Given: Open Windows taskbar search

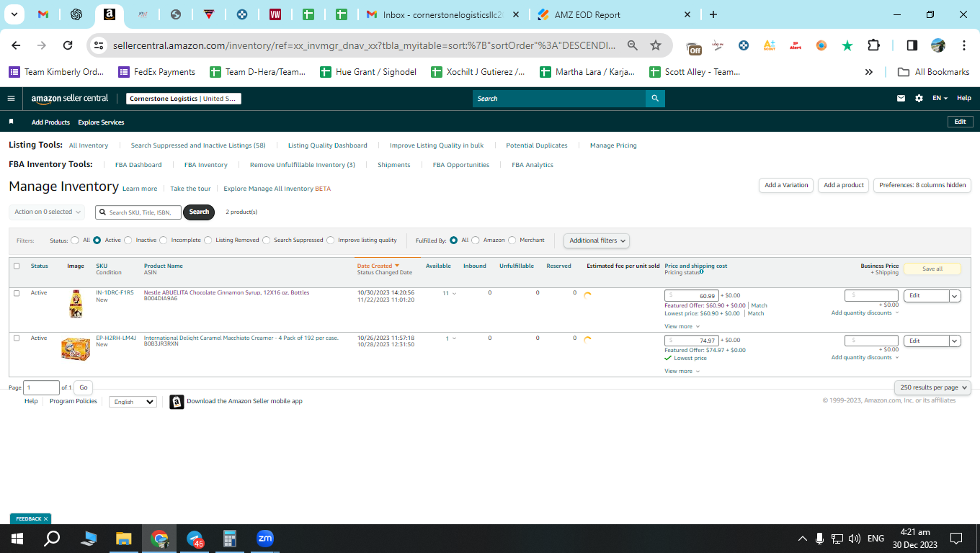Looking at the screenshot, I should 52,539.
